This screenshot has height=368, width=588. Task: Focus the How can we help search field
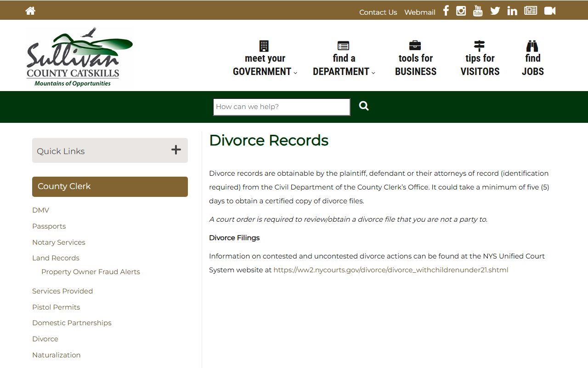[282, 107]
